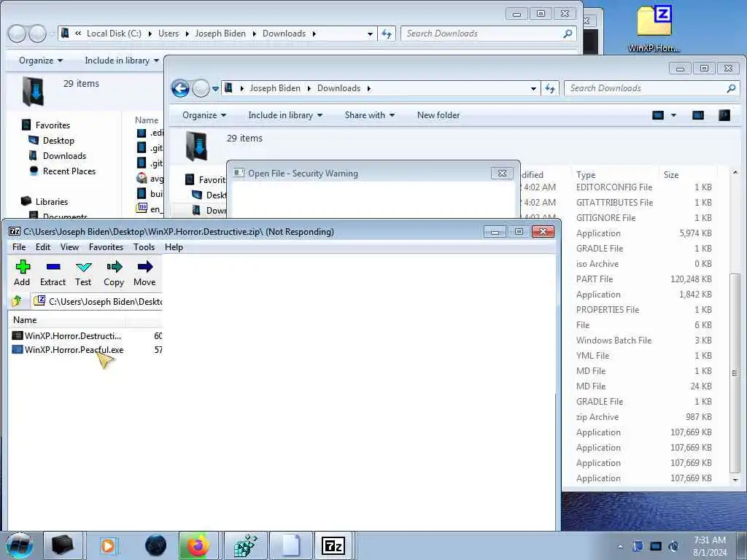The width and height of the screenshot is (747, 560).
Task: Click Local Disk (C:) breadcrumb in back window
Action: tap(114, 34)
